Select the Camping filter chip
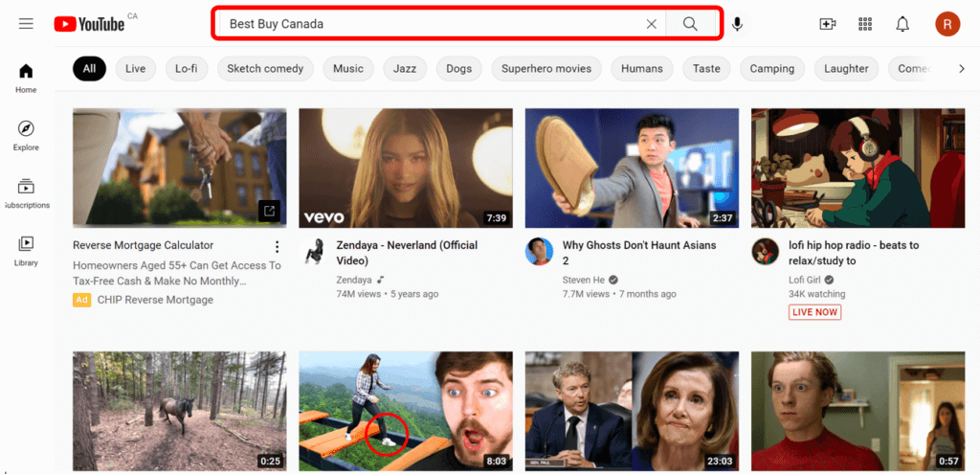 [772, 69]
